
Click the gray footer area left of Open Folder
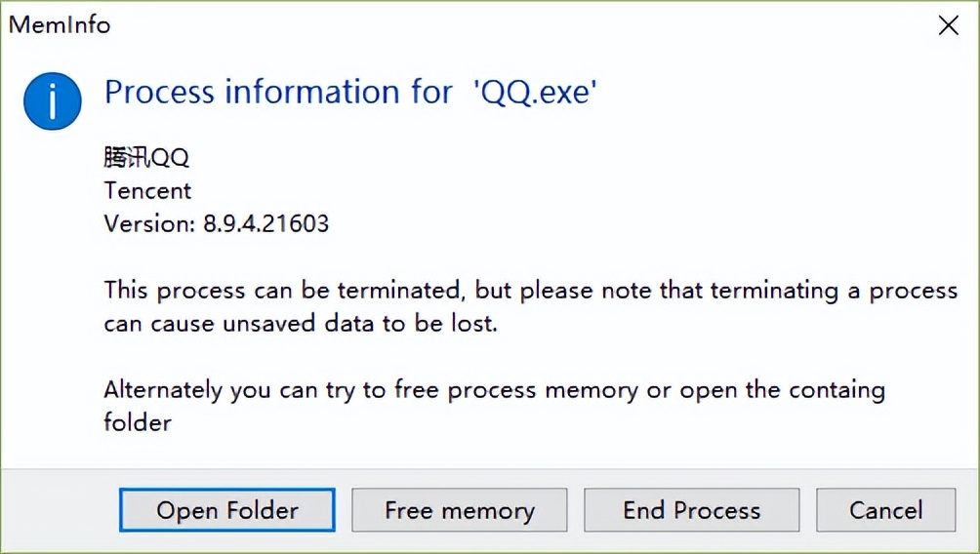59,510
